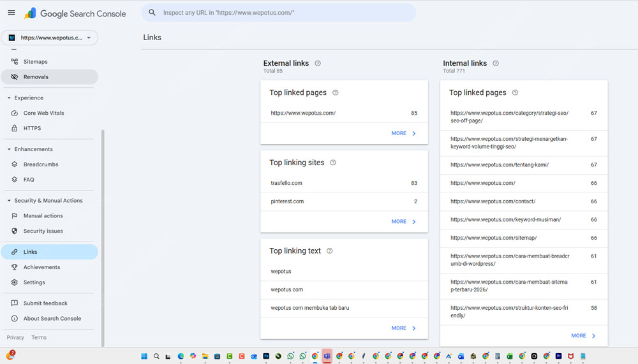The height and width of the screenshot is (364, 638).
Task: Select the trasfello.com linking site row
Action: coord(345,183)
